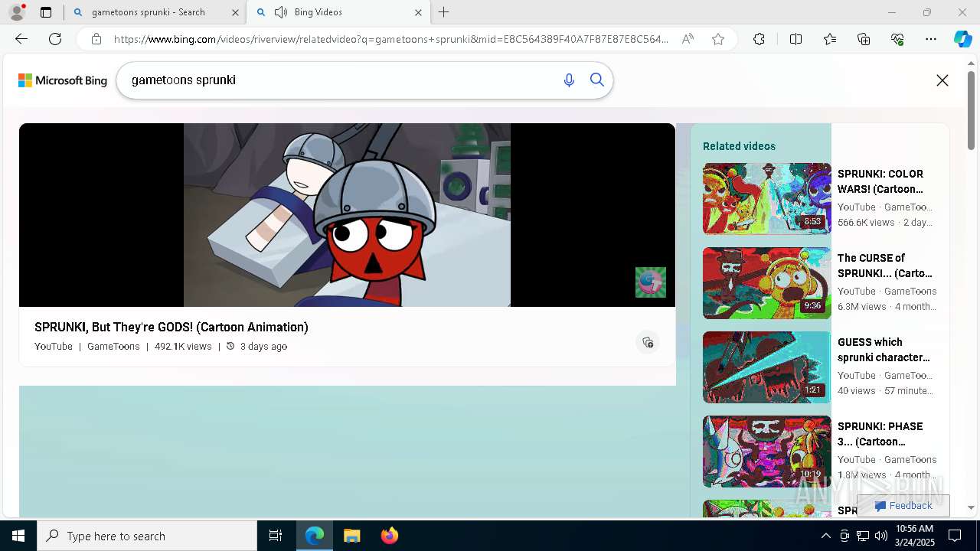Open the GameToons channel link below title
The width and height of the screenshot is (980, 551).
tap(113, 347)
